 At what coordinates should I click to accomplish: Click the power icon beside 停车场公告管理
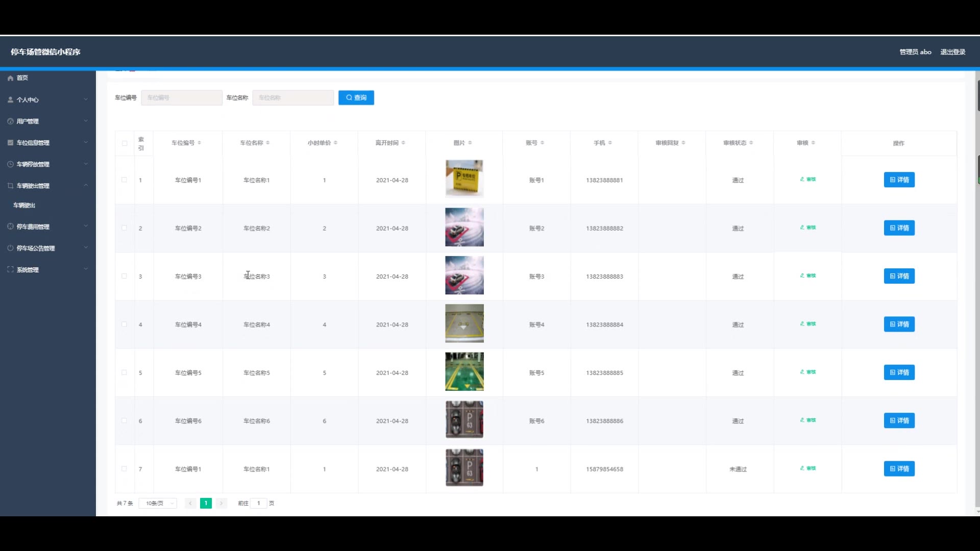click(x=10, y=248)
